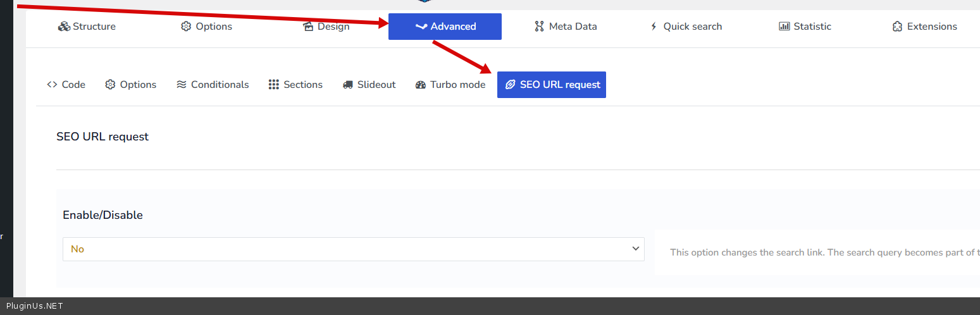980x315 pixels.
Task: Click the chevron arrow on the Enable/Disable select
Action: 636,249
